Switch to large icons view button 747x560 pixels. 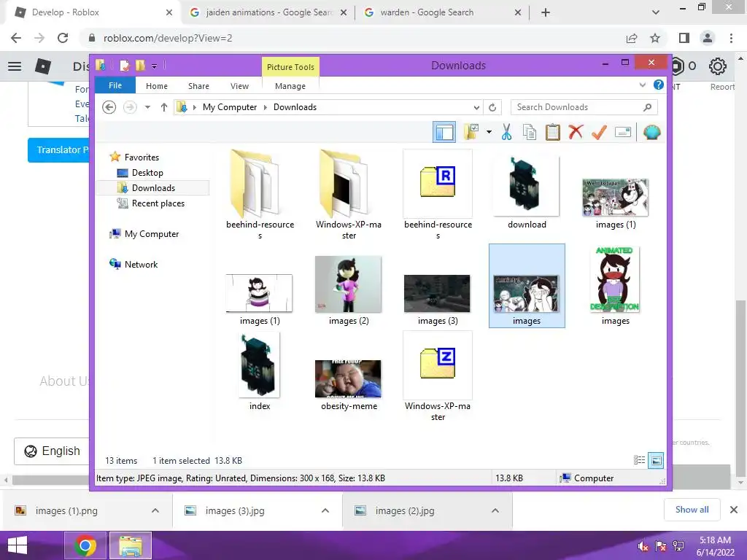click(656, 460)
